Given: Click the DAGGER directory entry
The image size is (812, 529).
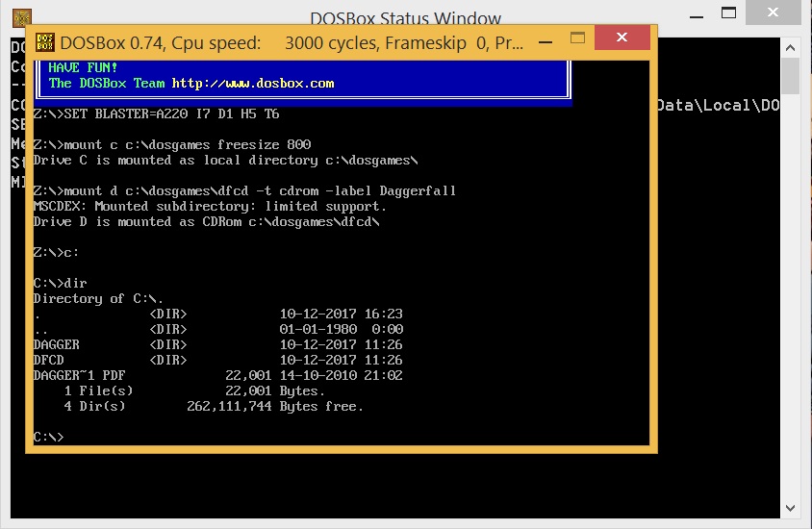Looking at the screenshot, I should tap(217, 344).
